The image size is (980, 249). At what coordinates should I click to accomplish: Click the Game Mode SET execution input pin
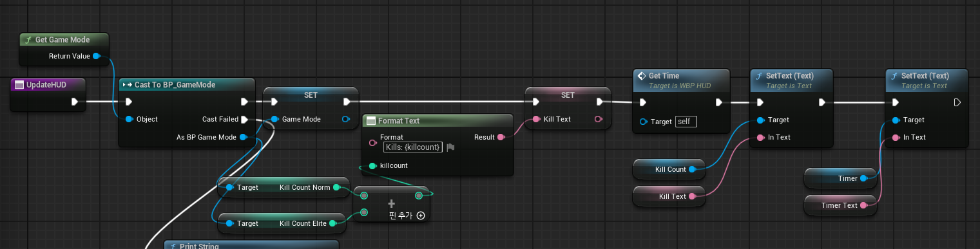pos(274,102)
